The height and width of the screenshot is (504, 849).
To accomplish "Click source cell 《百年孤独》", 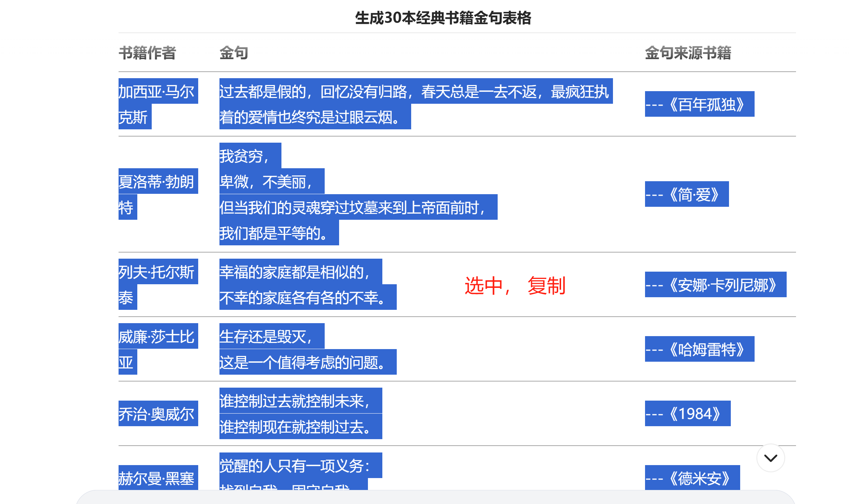I will 699,104.
